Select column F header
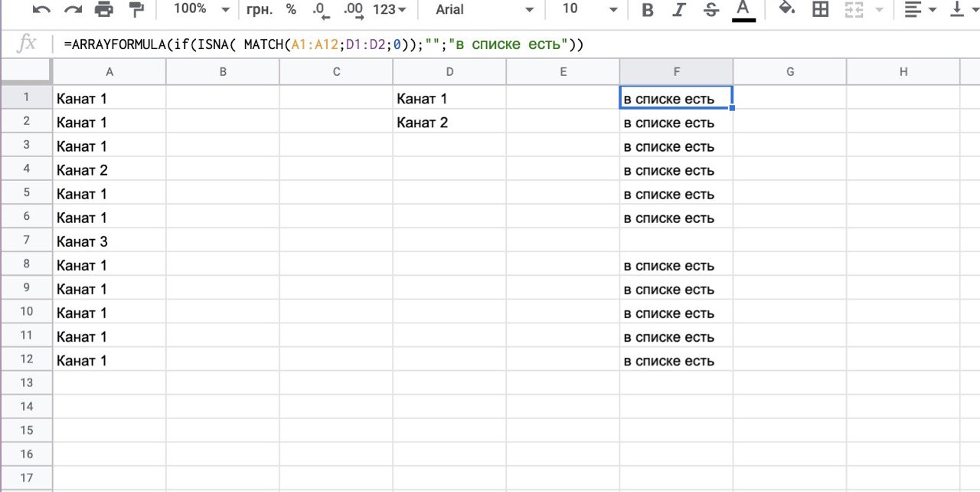The width and height of the screenshot is (980, 492). point(677,72)
